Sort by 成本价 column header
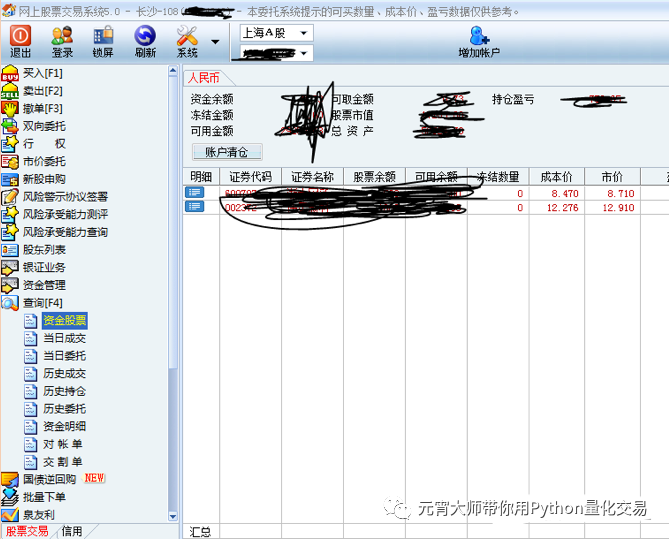669x539 pixels. click(556, 177)
